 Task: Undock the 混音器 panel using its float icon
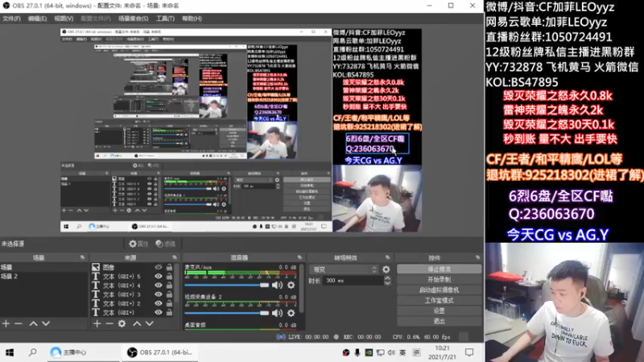pos(299,257)
